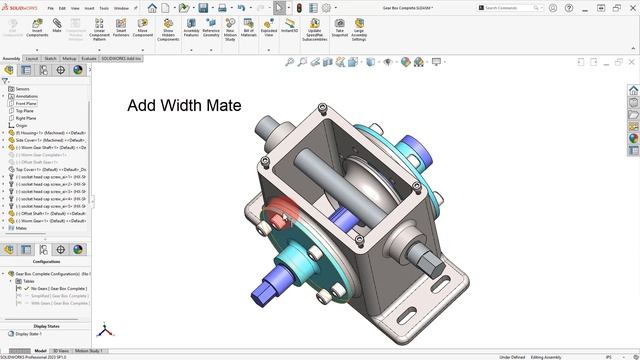The image size is (640, 360).
Task: Undo the last action
Action: tap(241, 8)
